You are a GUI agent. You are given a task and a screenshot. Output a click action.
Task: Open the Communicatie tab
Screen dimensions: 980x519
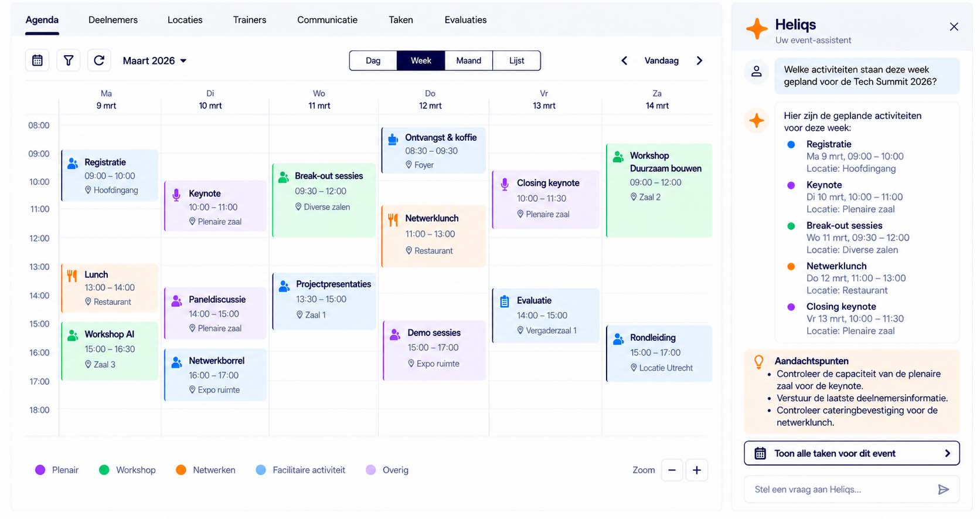327,20
